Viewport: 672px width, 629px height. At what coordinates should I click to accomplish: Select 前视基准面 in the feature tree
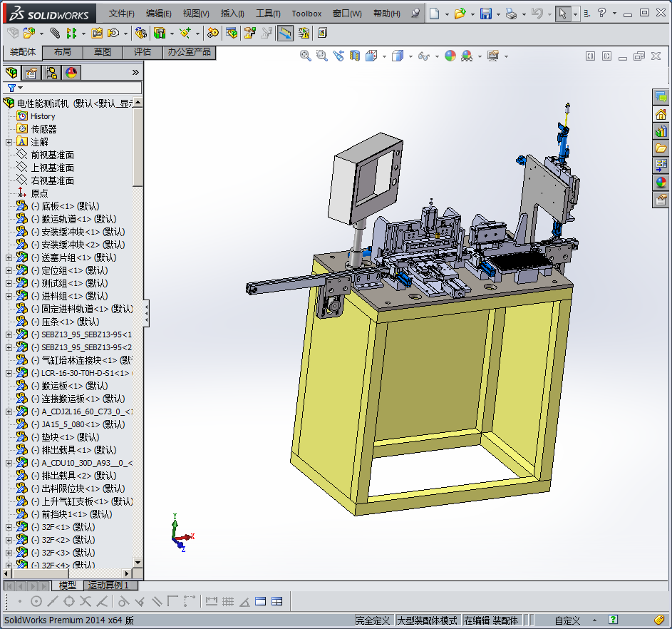pos(52,155)
